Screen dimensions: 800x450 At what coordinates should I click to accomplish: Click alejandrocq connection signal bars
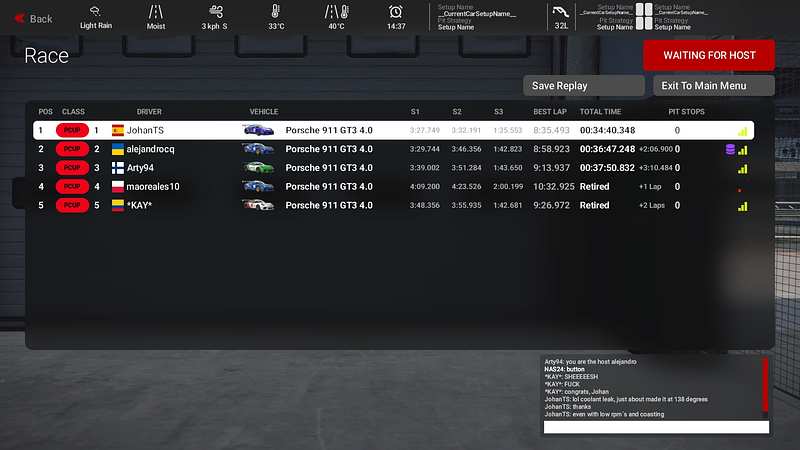(x=742, y=151)
